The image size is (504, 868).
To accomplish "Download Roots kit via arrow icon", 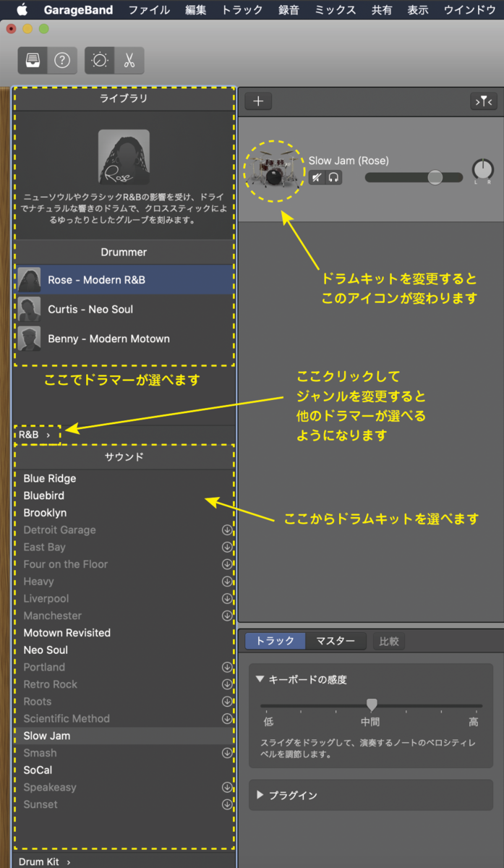I will pos(227,702).
